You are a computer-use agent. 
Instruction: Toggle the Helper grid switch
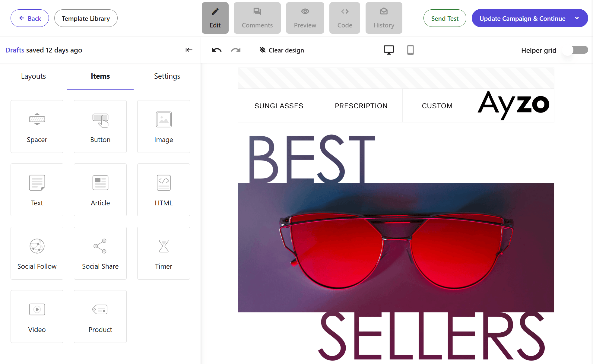576,50
